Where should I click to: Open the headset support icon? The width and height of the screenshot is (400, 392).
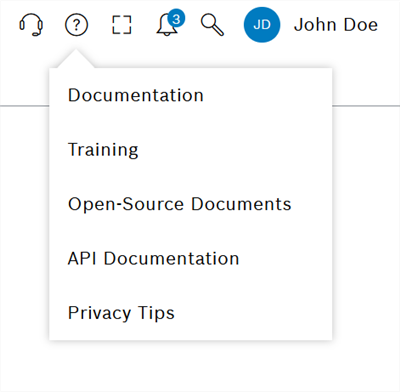31,25
